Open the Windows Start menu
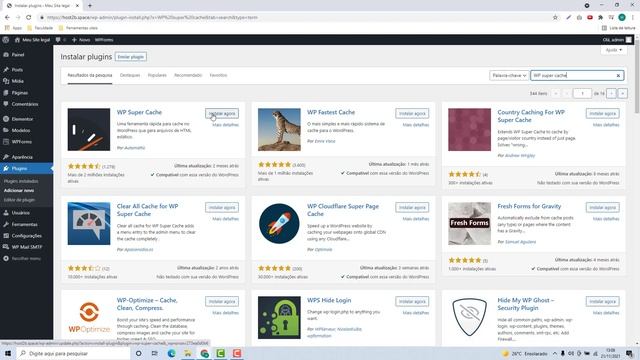The image size is (640, 360). (x=8, y=353)
